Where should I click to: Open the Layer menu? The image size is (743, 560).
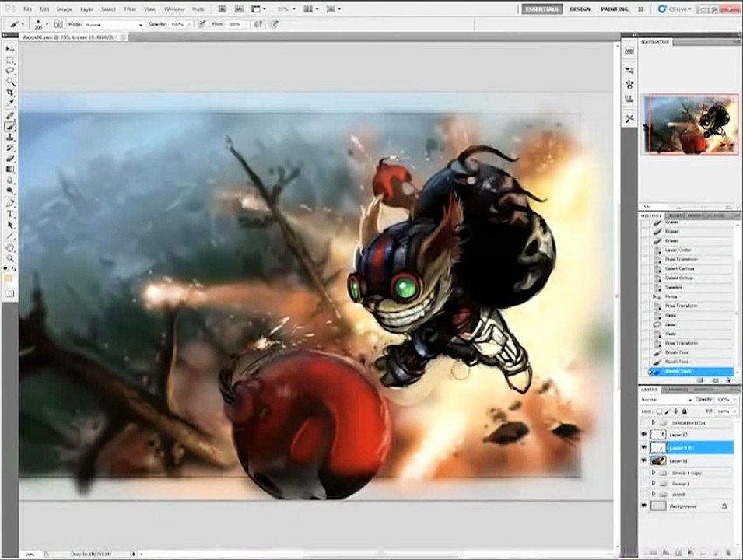tap(86, 9)
